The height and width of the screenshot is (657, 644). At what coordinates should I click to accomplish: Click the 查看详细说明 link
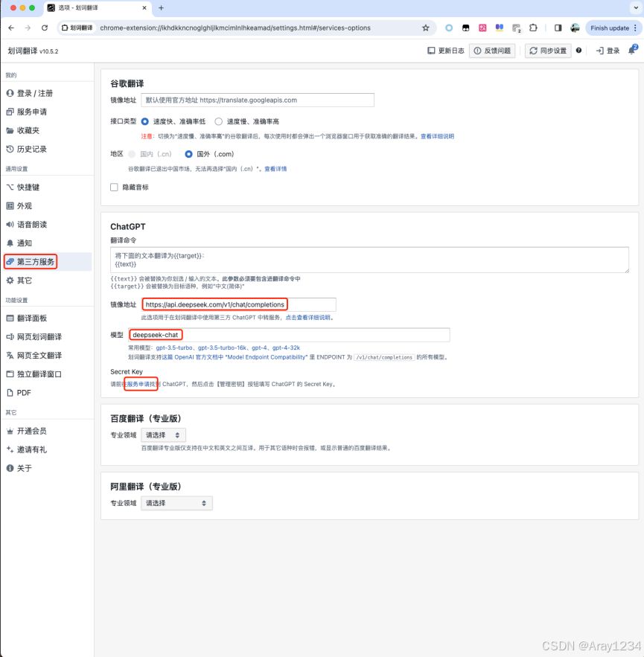point(437,136)
